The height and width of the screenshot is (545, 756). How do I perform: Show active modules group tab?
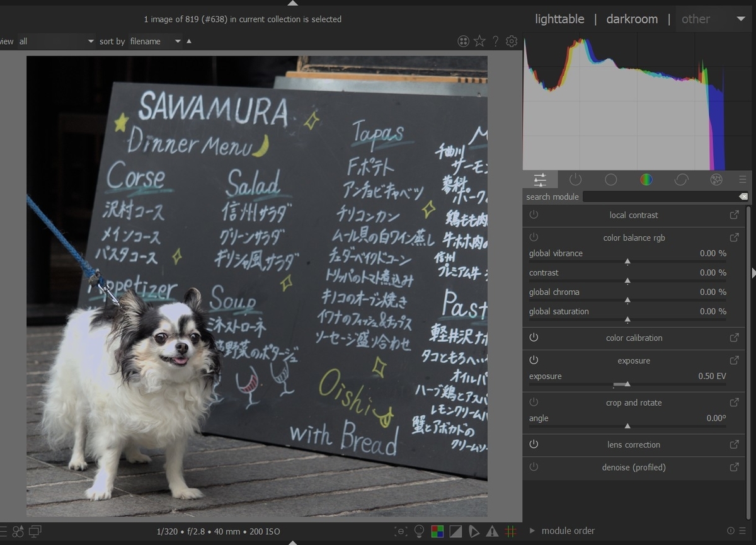tap(575, 180)
